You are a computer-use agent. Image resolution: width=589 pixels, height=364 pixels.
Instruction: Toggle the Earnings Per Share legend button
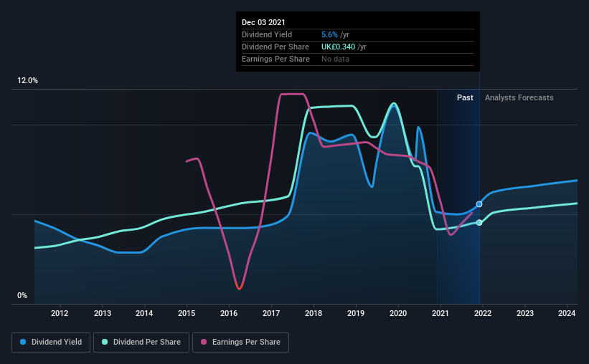240,343
